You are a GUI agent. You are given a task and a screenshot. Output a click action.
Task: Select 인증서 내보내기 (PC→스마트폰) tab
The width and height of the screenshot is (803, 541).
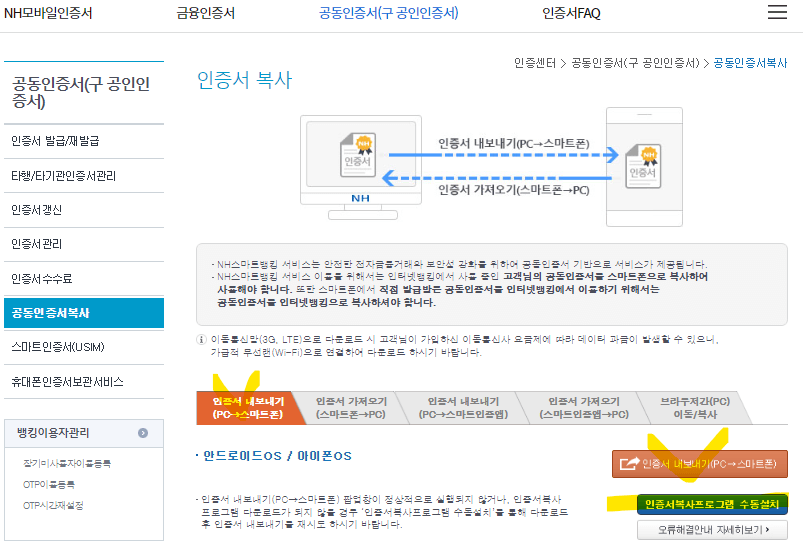tap(248, 408)
